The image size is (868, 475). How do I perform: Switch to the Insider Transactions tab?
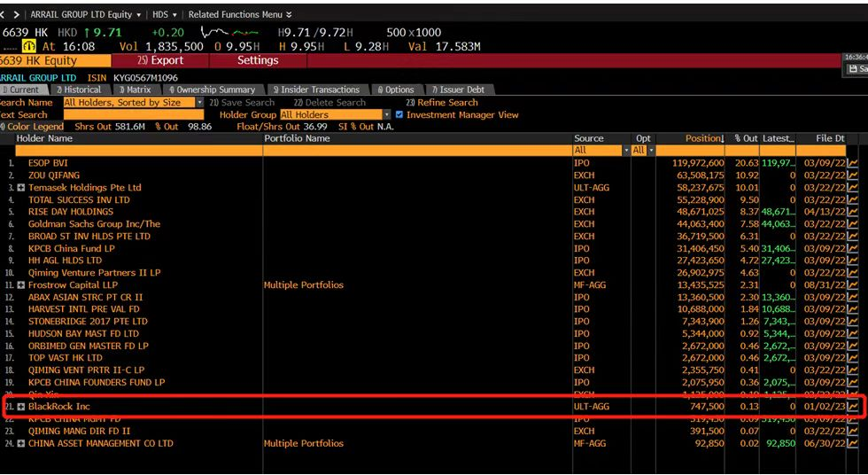pos(316,90)
